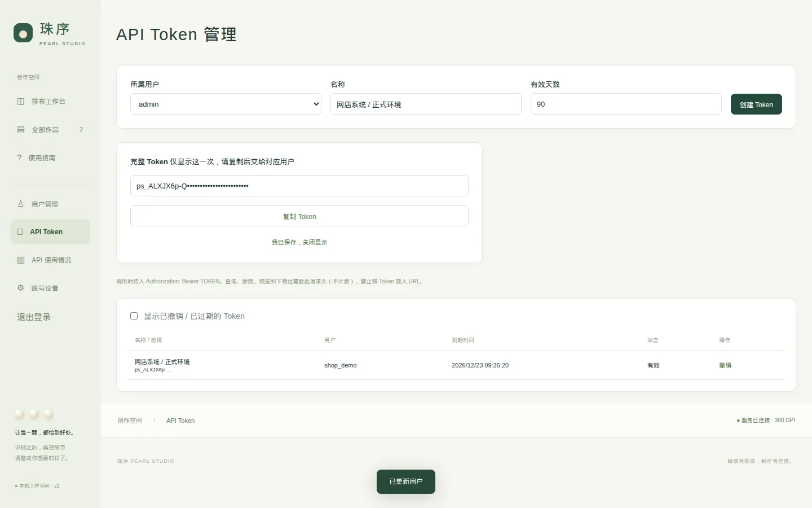The width and height of the screenshot is (812, 508).
Task: Click the 账号设置 gear icon
Action: [x=21, y=288]
